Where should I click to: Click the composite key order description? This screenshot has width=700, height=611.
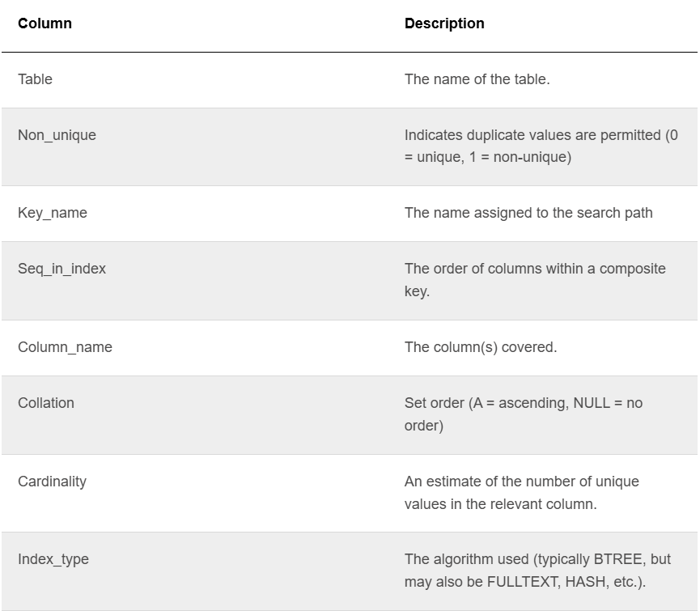click(535, 280)
